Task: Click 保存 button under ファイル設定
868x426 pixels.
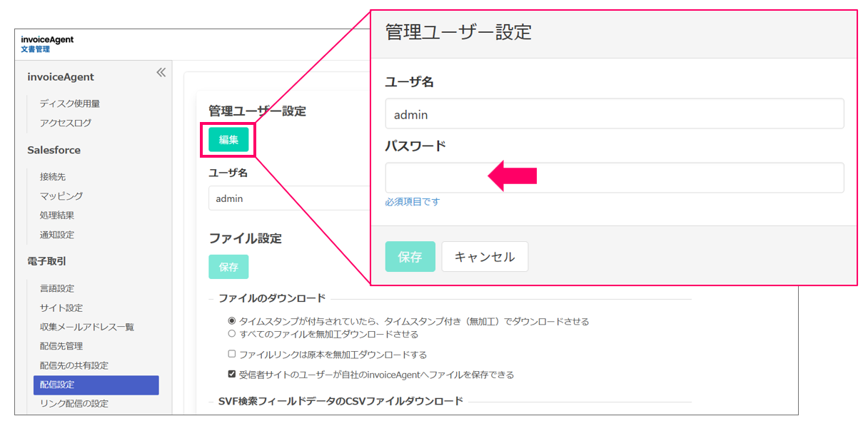Action: coord(228,267)
